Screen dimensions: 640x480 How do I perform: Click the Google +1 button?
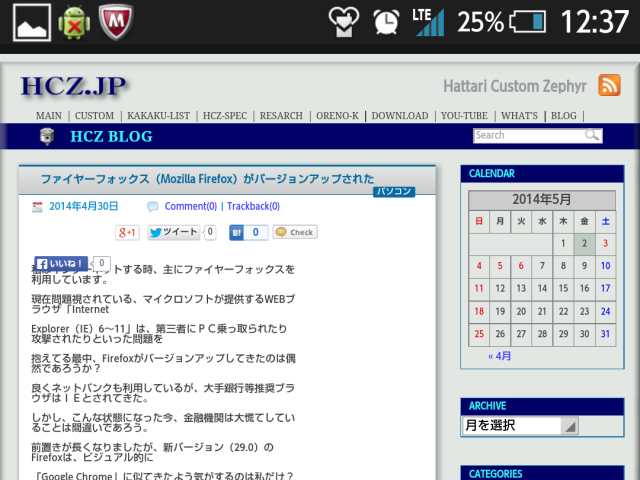click(x=127, y=232)
